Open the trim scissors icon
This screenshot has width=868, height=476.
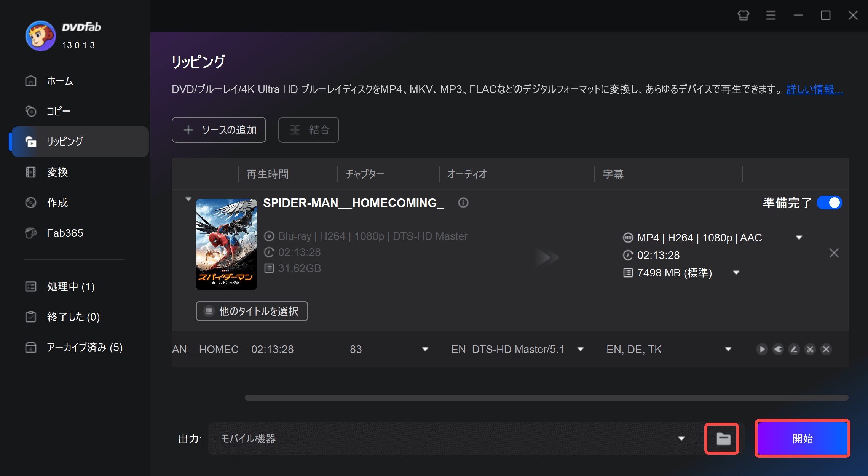point(810,349)
